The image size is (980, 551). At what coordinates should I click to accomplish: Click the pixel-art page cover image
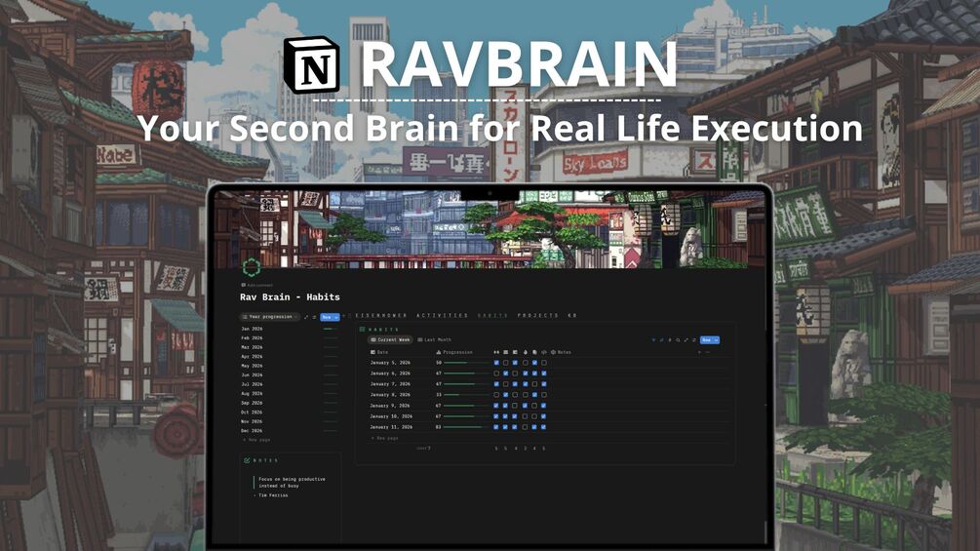click(x=482, y=230)
